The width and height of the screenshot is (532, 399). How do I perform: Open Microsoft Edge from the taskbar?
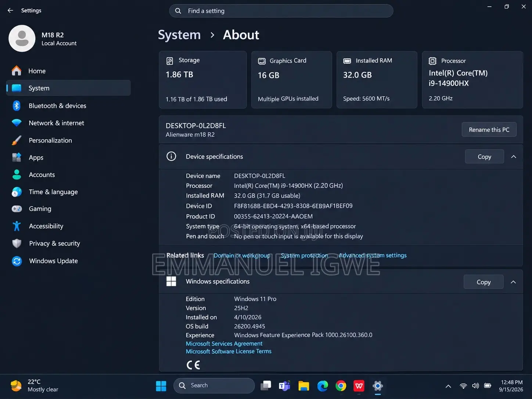(x=322, y=386)
